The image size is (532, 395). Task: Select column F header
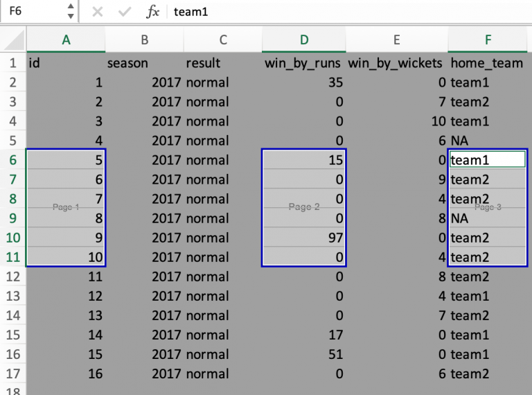tap(488, 40)
